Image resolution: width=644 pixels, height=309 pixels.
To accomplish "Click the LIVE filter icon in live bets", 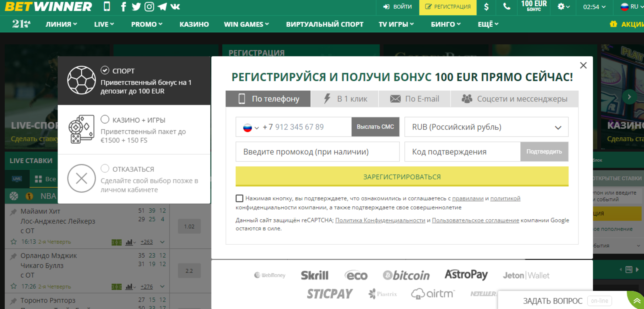I will (x=17, y=179).
